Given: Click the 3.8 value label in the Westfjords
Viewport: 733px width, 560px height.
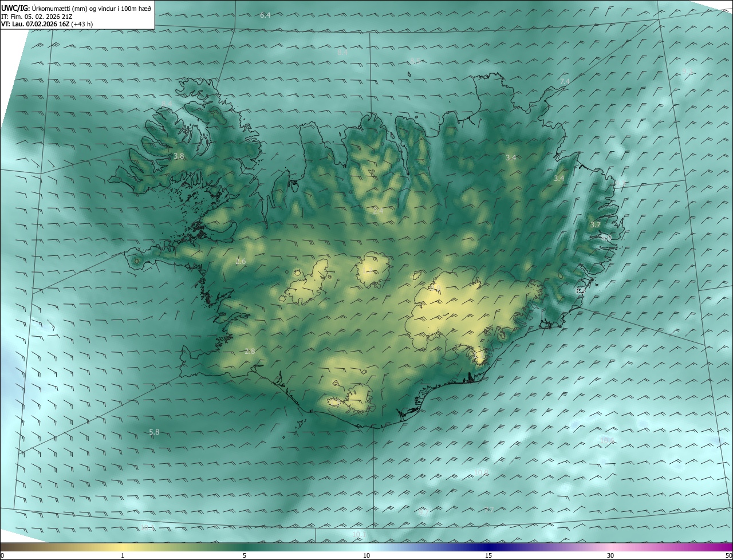Looking at the screenshot, I should [179, 156].
